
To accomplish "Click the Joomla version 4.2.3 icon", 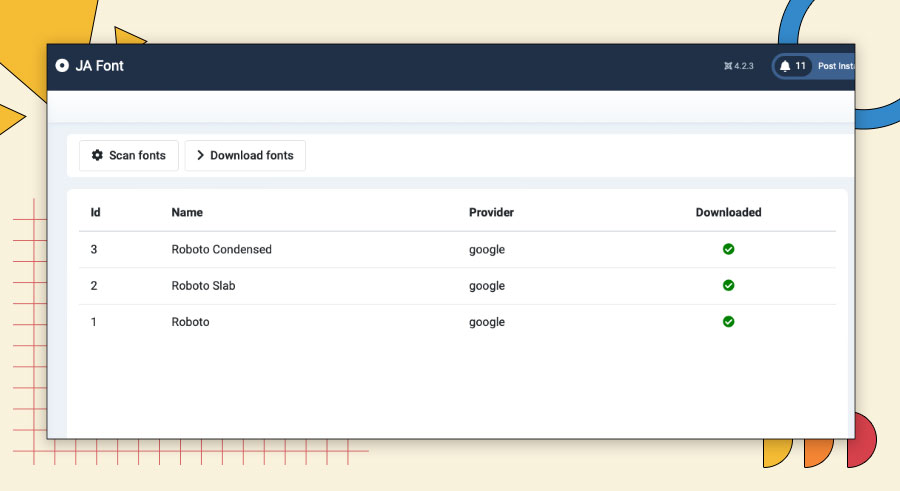I will point(728,66).
